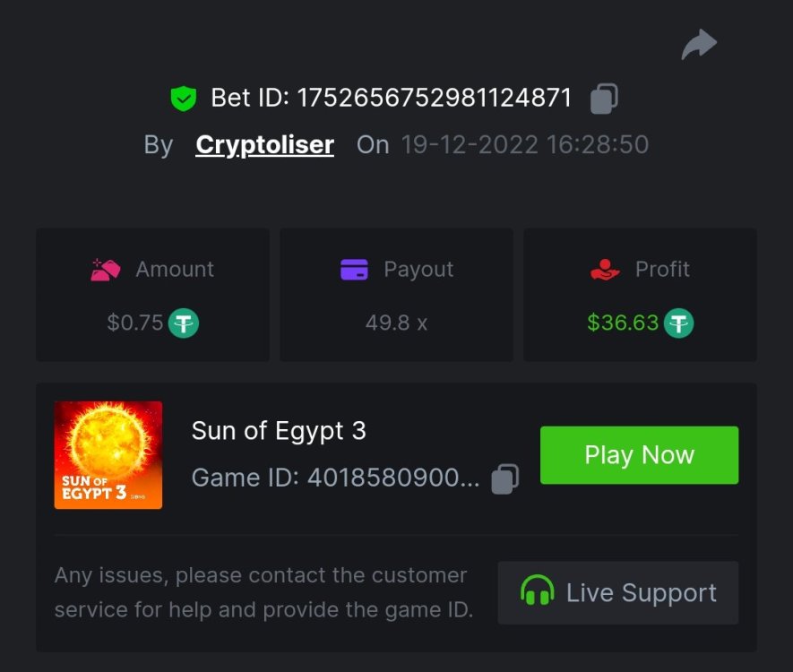Viewport: 793px width, 672px height.
Task: Copy the Bet ID using its copy icon
Action: pos(604,98)
